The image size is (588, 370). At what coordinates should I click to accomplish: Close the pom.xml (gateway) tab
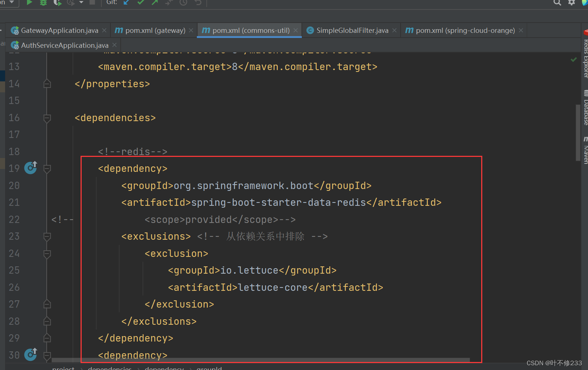tap(191, 30)
